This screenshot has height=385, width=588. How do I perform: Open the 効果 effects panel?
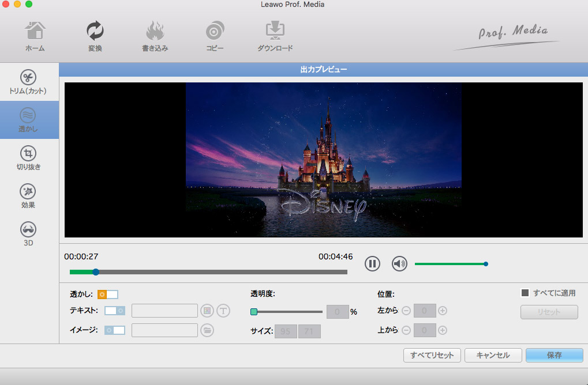click(x=28, y=196)
